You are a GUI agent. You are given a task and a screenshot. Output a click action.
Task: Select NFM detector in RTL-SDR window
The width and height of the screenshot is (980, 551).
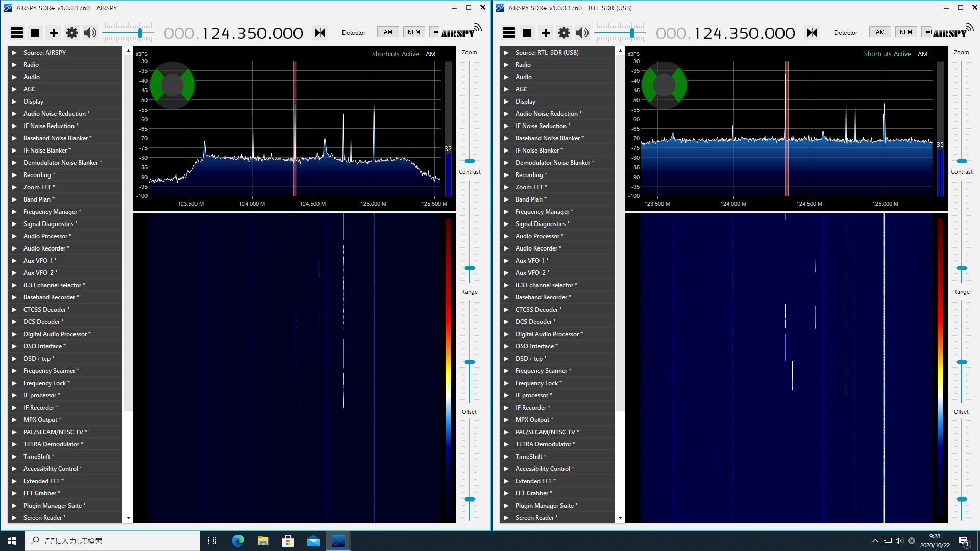coord(906,32)
